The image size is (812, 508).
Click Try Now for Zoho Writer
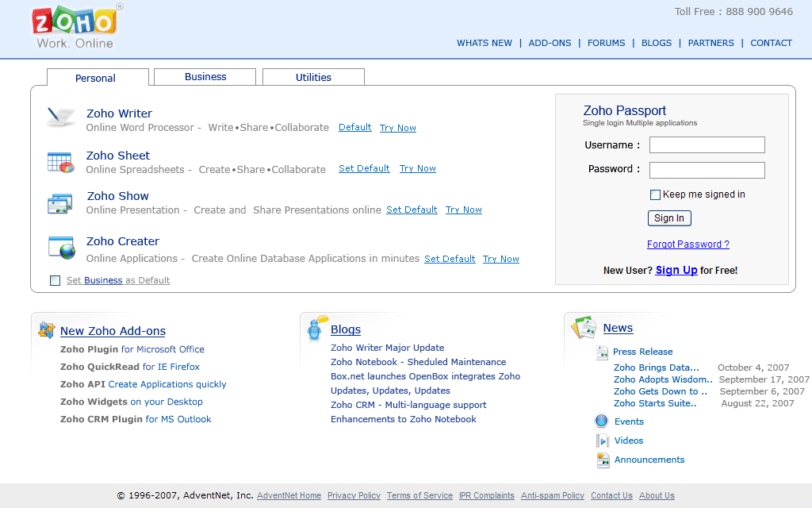pos(398,128)
